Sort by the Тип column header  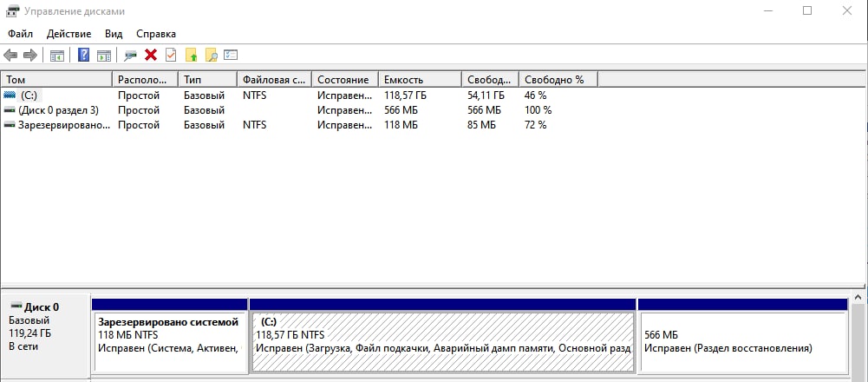tap(208, 80)
